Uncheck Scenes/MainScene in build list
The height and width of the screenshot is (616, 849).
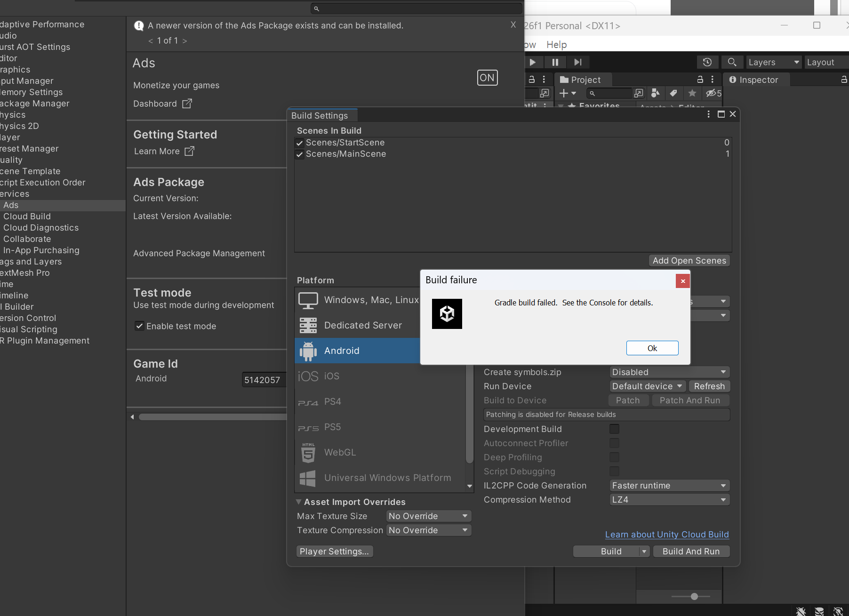coord(299,154)
